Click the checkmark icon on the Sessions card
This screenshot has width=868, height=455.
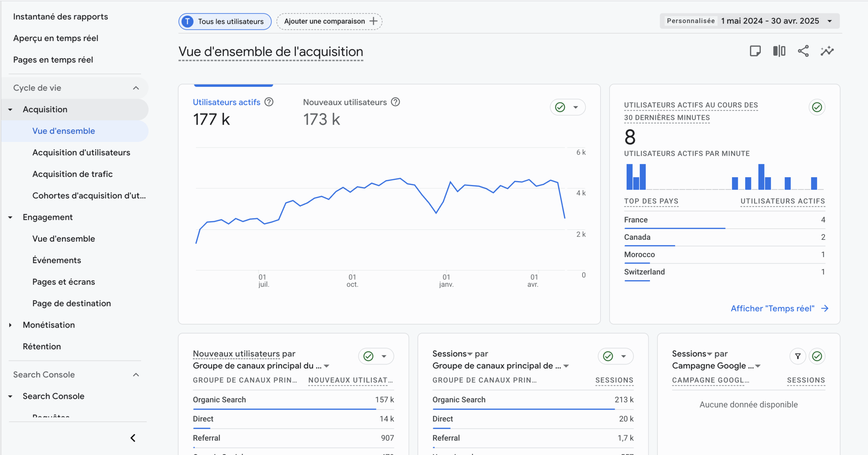tap(608, 356)
